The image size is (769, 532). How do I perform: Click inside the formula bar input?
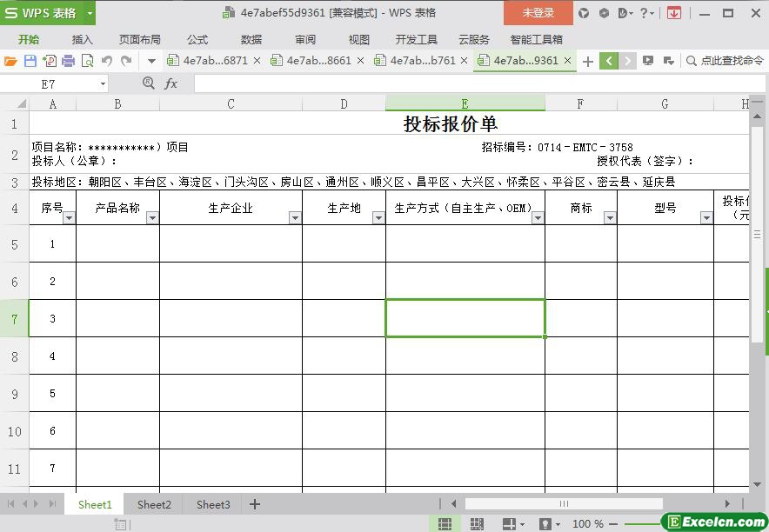tap(479, 83)
